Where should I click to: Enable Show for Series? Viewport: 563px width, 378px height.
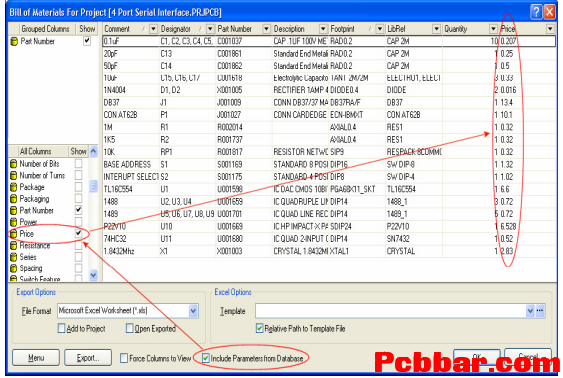coord(78,257)
